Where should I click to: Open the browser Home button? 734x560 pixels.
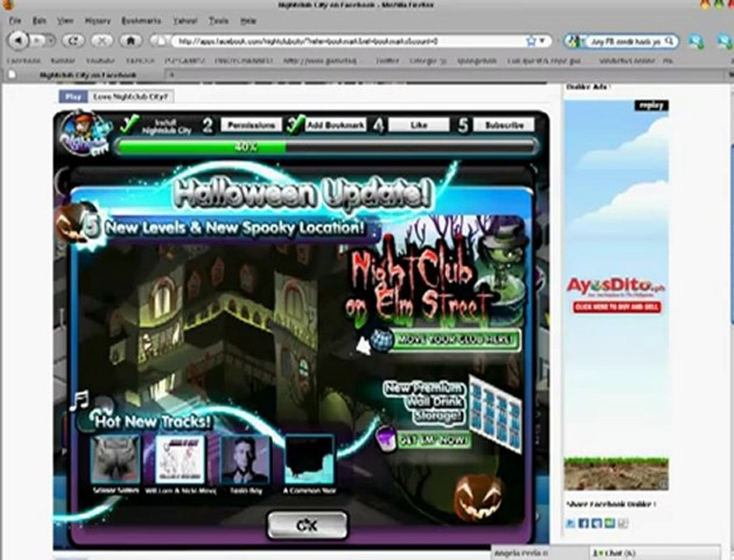click(131, 40)
